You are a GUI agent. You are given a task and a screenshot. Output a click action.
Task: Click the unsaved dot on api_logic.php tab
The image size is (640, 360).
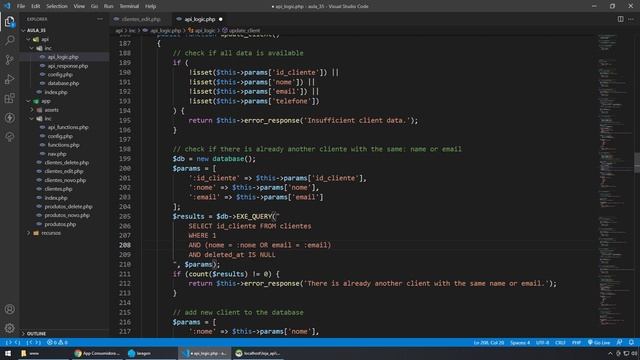coord(220,19)
